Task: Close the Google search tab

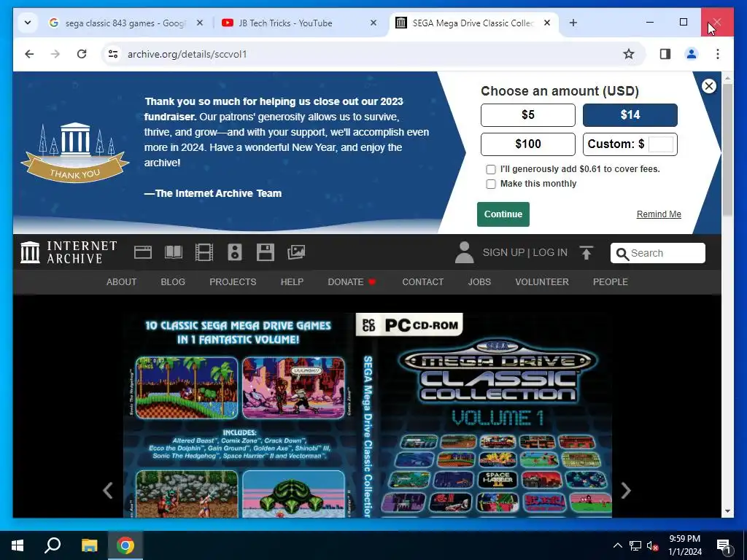Action: pyautogui.click(x=200, y=23)
